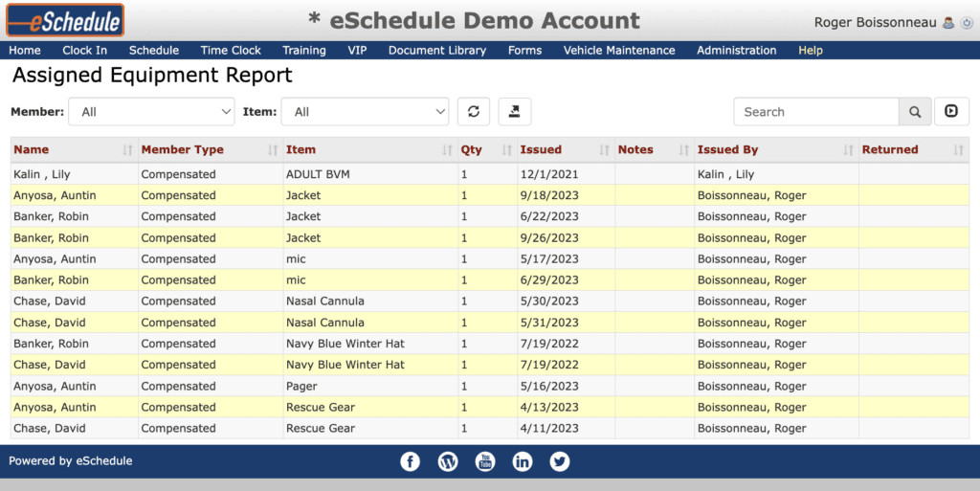Open the YouTube footer icon

[x=485, y=461]
